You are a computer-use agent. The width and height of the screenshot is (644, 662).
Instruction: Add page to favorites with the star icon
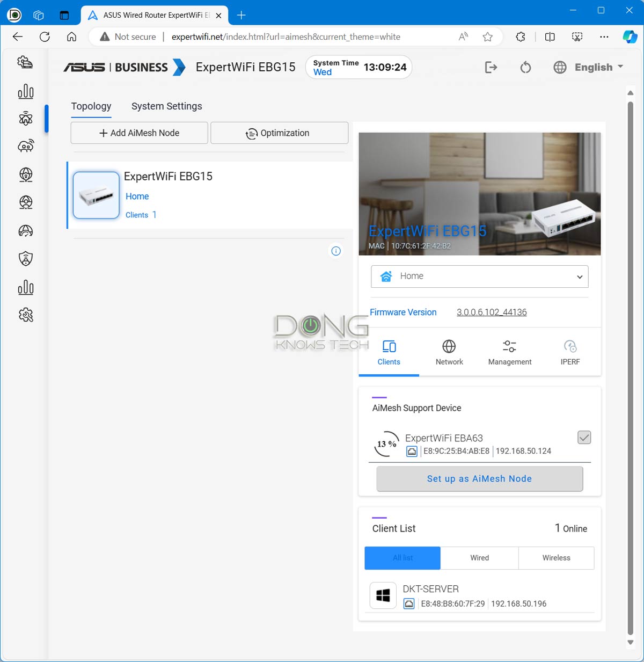coord(487,37)
